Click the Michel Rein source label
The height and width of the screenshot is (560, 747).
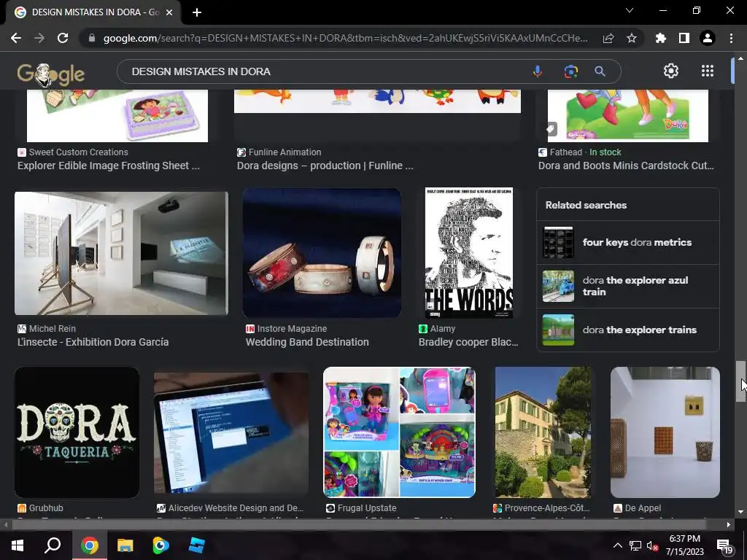53,329
